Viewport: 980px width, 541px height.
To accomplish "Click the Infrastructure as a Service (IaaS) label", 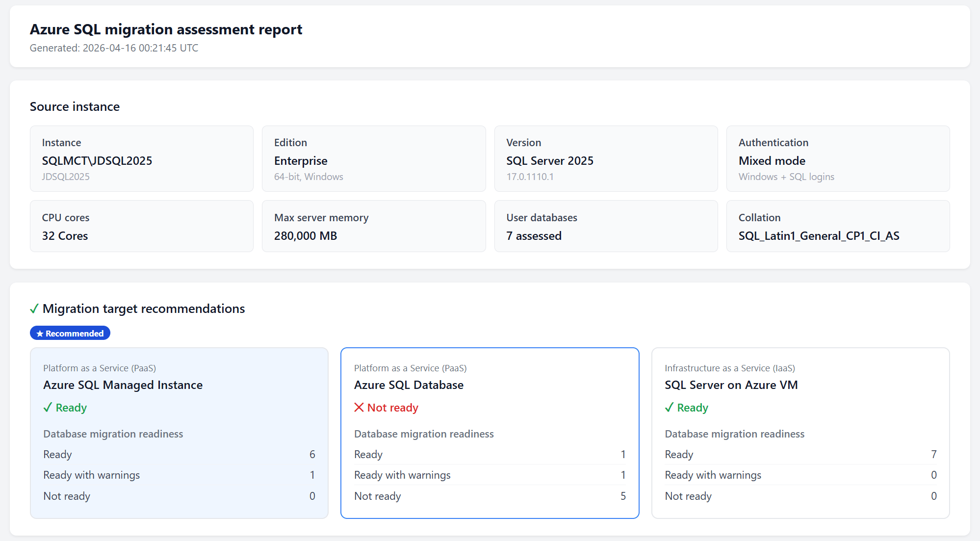I will (x=730, y=368).
